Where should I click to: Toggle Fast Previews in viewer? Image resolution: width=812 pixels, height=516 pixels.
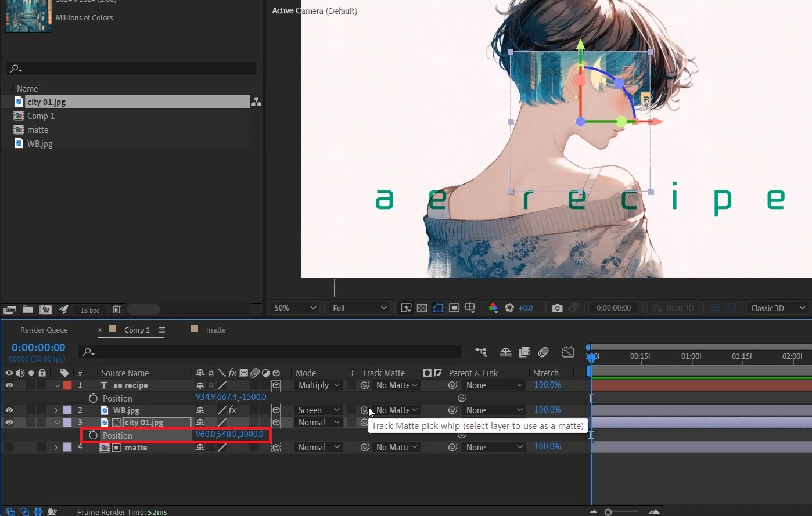(406, 308)
